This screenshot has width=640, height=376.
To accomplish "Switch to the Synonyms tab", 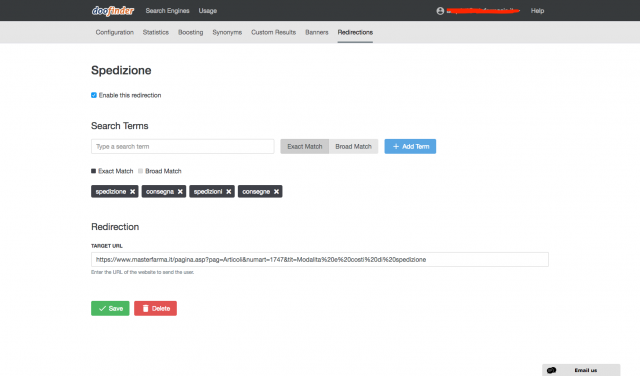I will pyautogui.click(x=227, y=32).
